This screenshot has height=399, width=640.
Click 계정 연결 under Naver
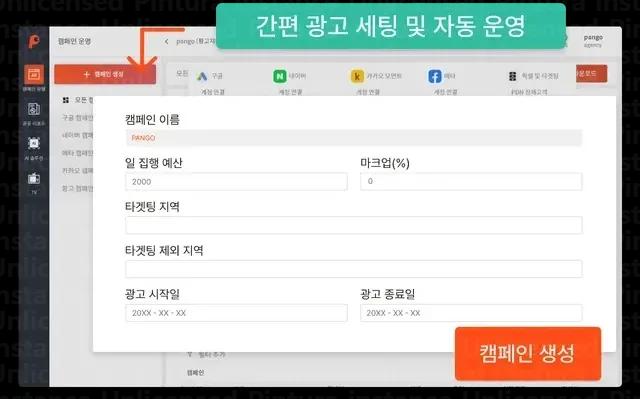point(290,93)
